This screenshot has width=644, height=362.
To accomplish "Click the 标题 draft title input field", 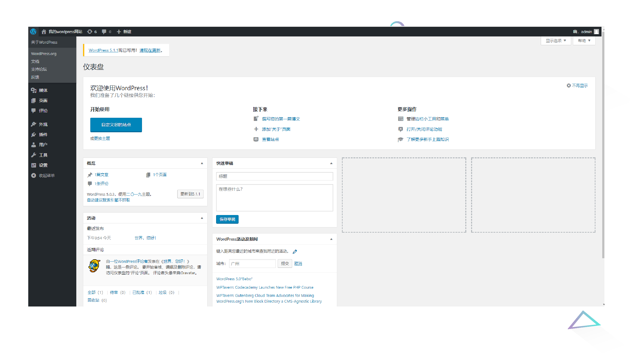I will click(x=274, y=176).
